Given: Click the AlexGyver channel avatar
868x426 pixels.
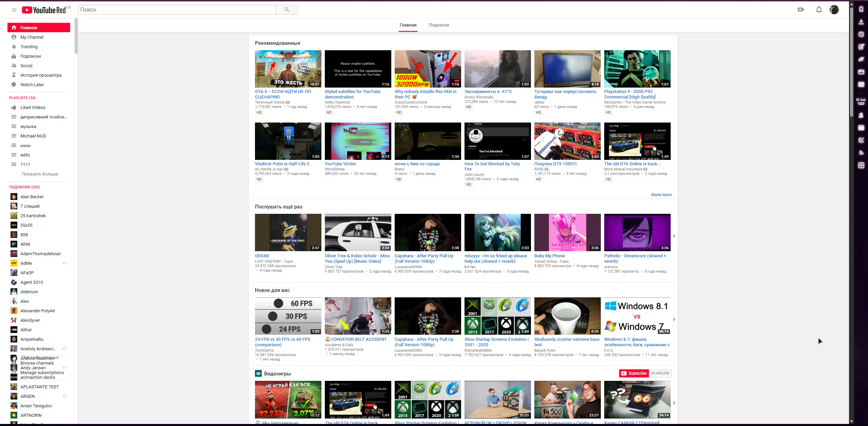Looking at the screenshot, I should point(14,320).
